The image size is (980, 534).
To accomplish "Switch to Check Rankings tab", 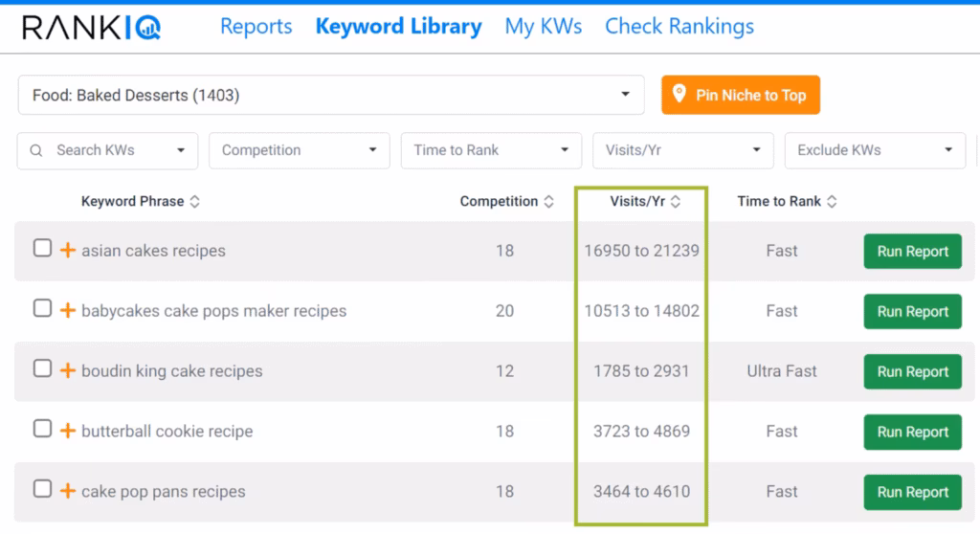I will pyautogui.click(x=679, y=27).
